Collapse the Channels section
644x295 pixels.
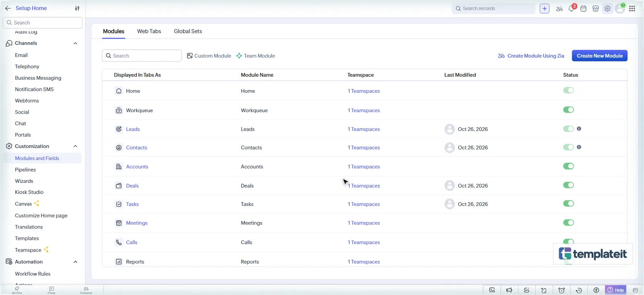75,43
